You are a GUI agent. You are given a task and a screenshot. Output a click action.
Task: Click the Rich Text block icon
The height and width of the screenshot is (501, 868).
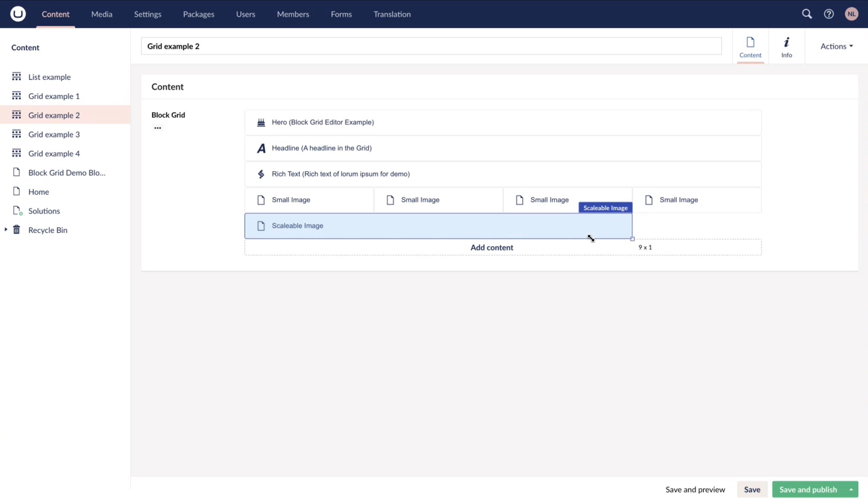(x=261, y=174)
